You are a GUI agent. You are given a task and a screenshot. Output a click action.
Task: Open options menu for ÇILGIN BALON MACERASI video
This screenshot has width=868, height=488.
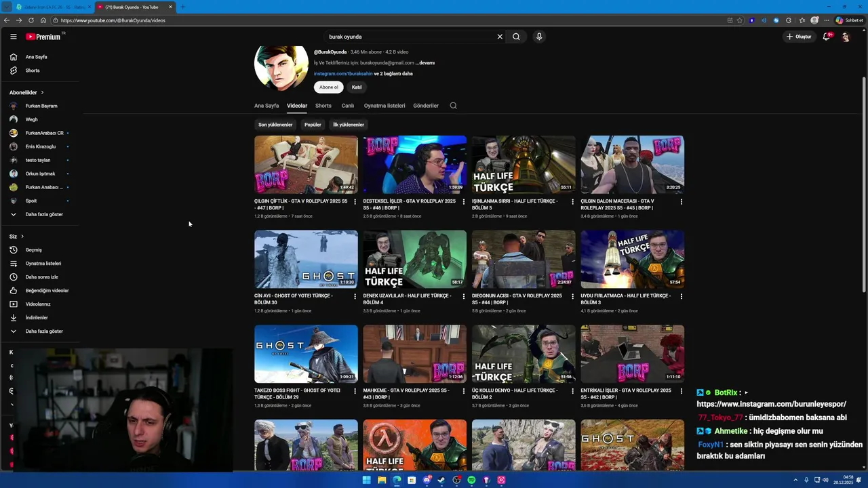point(681,202)
